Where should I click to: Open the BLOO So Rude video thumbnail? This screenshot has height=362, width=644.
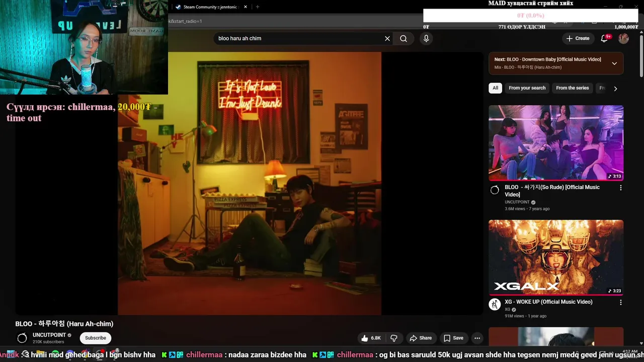pos(556,143)
